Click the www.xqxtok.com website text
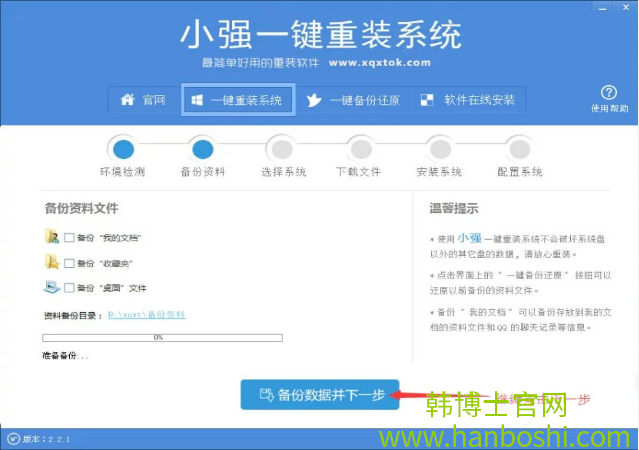Image resolution: width=639 pixels, height=450 pixels. pyautogui.click(x=379, y=63)
